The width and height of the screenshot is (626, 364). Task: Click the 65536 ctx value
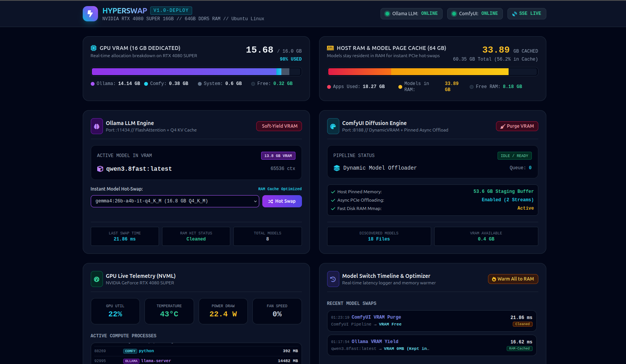pyautogui.click(x=283, y=168)
